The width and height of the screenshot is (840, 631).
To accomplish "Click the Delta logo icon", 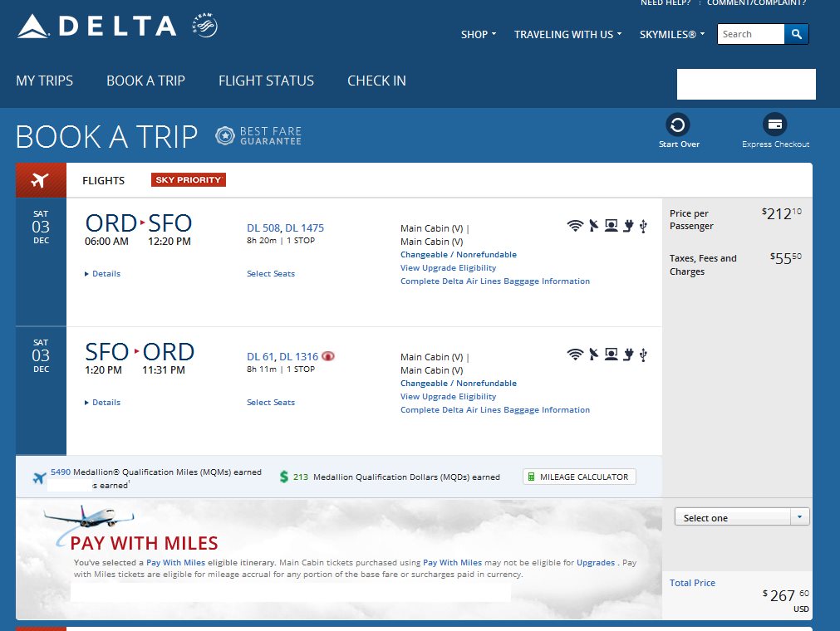I will [x=34, y=27].
